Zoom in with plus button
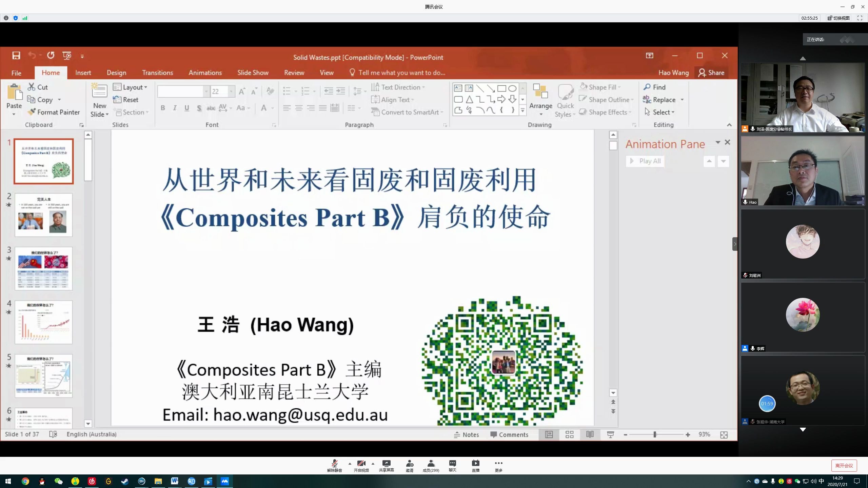The image size is (868, 488). (x=688, y=434)
